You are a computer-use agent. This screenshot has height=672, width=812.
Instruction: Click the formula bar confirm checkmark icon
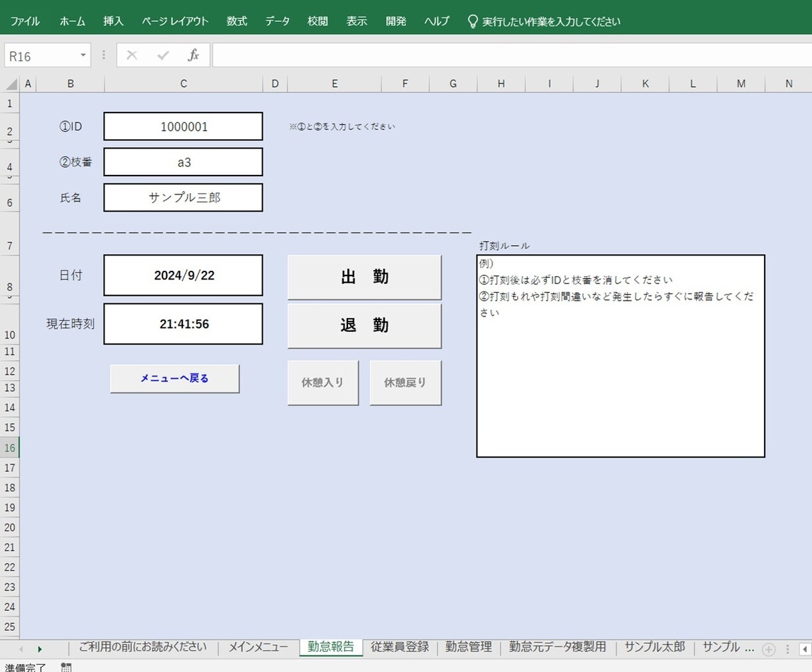(163, 55)
